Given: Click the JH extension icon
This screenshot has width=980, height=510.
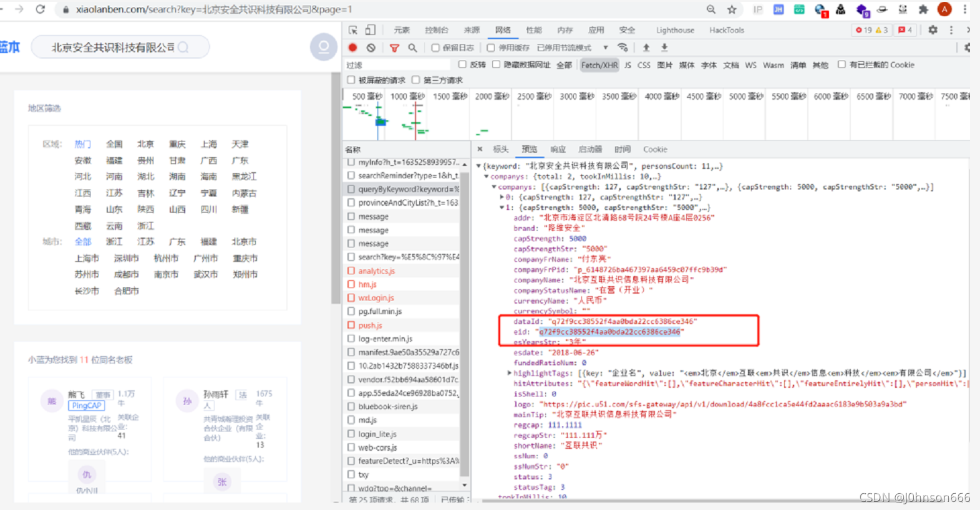Looking at the screenshot, I should coord(779,9).
